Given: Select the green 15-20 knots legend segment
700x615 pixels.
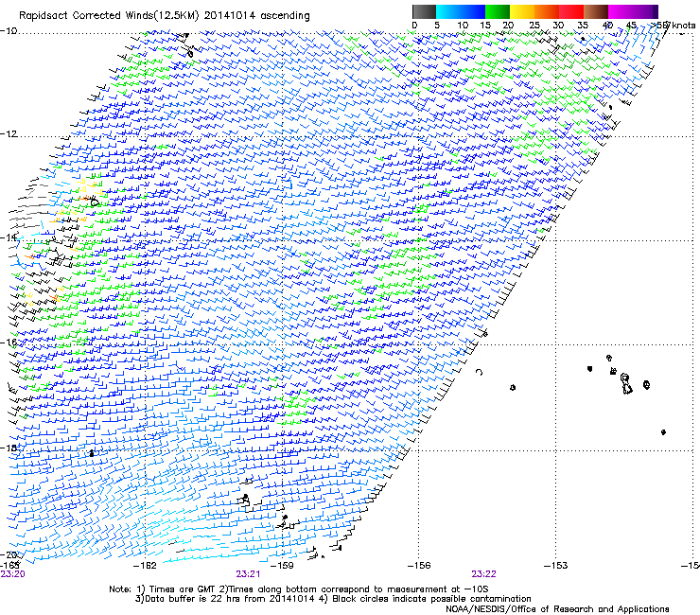Looking at the screenshot, I should pyautogui.click(x=498, y=11).
